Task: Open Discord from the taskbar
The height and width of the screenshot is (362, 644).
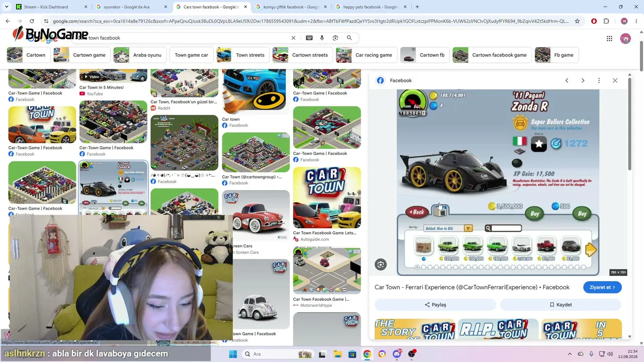Action: [397, 354]
